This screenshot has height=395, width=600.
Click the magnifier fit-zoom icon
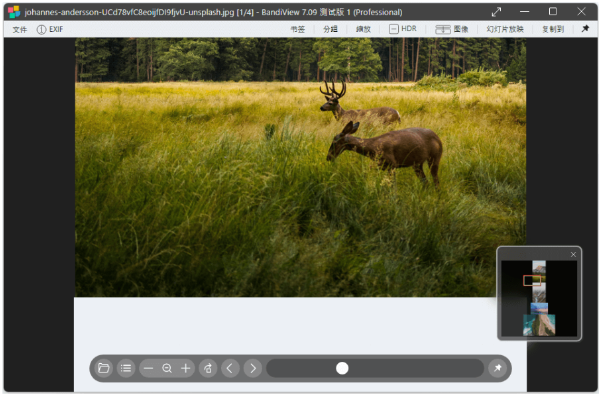[x=167, y=368]
